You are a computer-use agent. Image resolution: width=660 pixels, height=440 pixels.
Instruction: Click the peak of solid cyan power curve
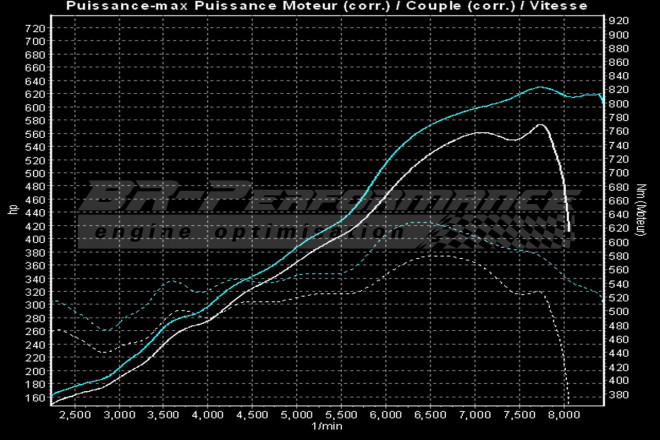coord(540,87)
